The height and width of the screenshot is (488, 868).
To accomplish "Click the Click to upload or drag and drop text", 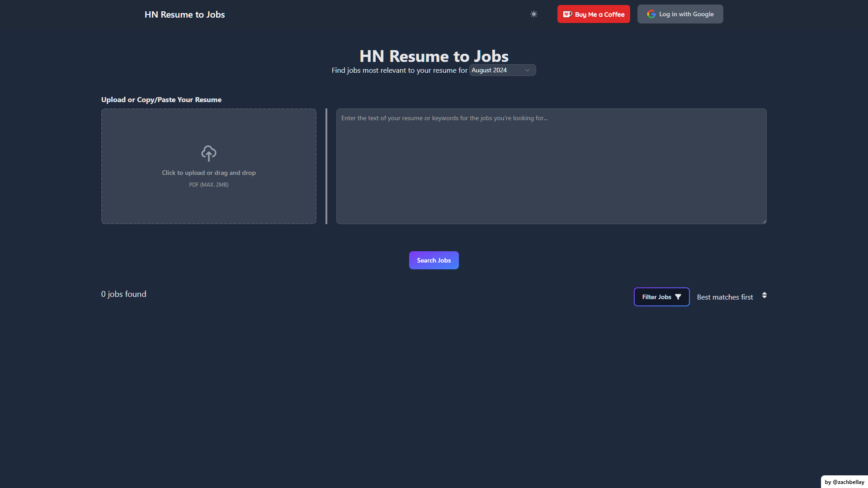I will (x=208, y=173).
